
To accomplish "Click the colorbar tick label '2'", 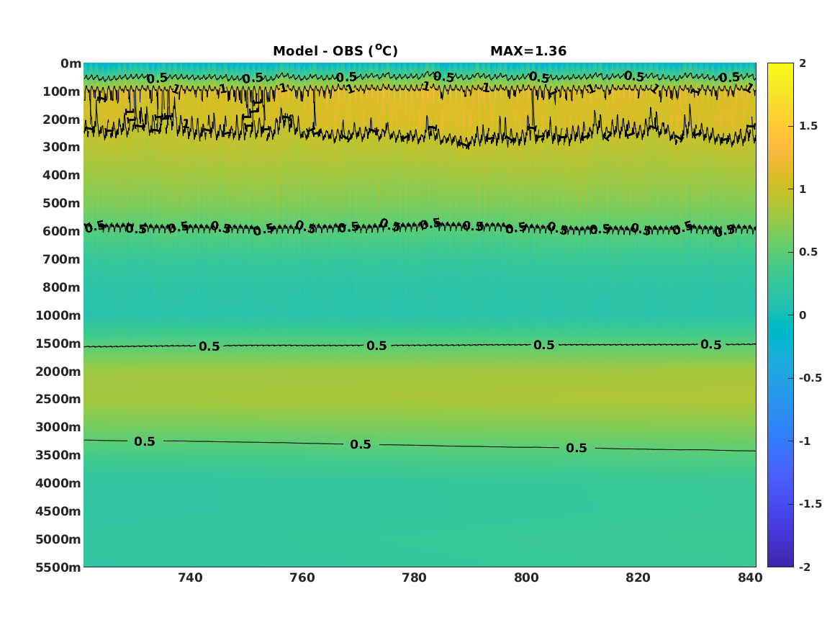I will tap(803, 63).
